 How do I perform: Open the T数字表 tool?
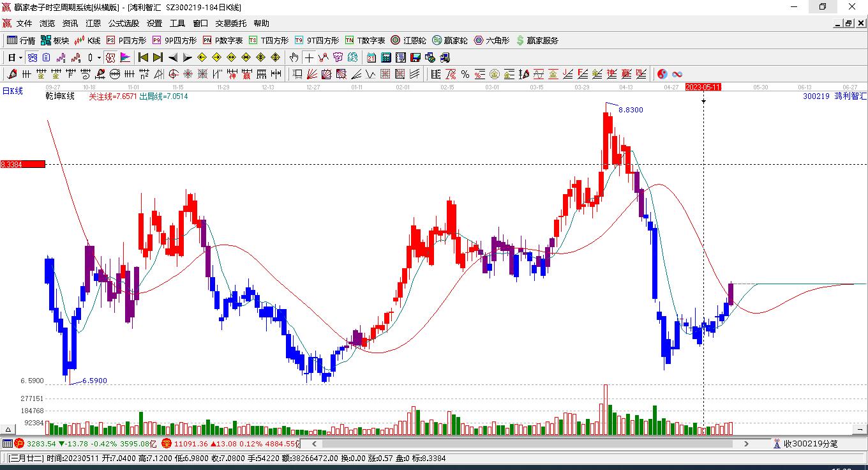(365, 40)
